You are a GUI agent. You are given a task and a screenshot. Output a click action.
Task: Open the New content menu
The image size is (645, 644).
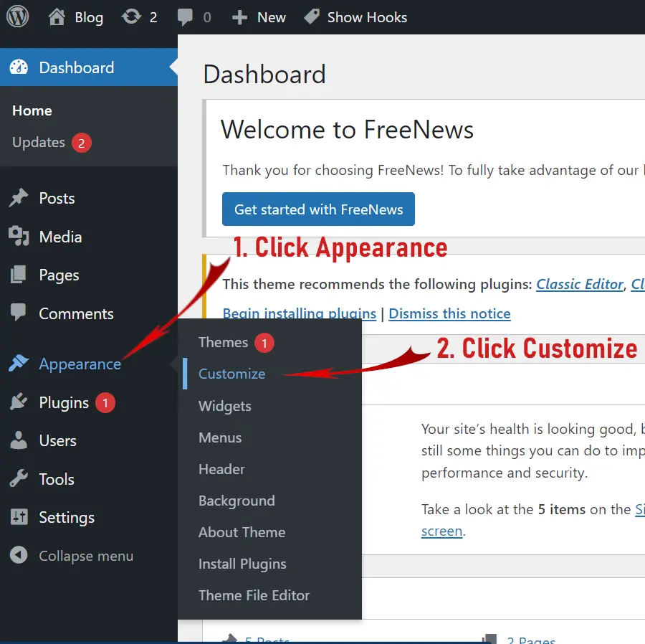pyautogui.click(x=272, y=17)
